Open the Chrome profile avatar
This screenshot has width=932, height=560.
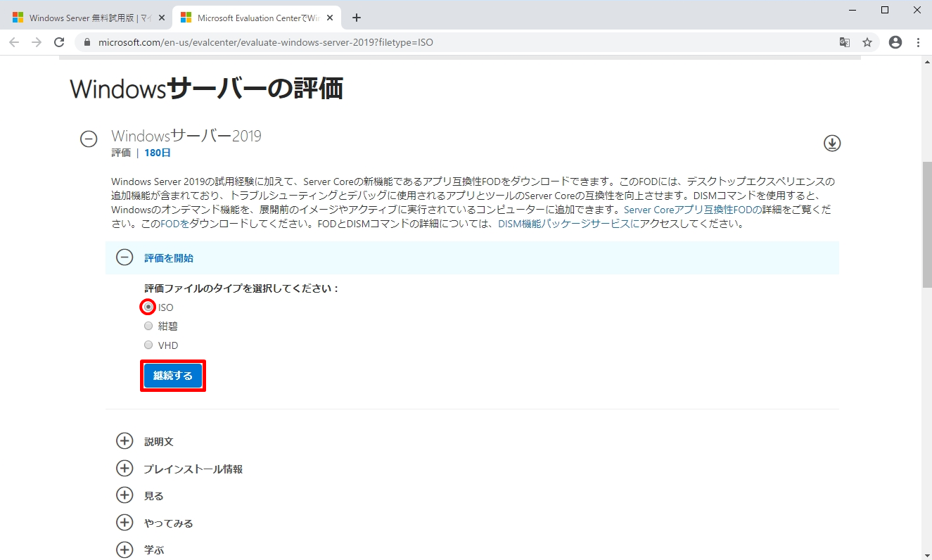point(895,42)
